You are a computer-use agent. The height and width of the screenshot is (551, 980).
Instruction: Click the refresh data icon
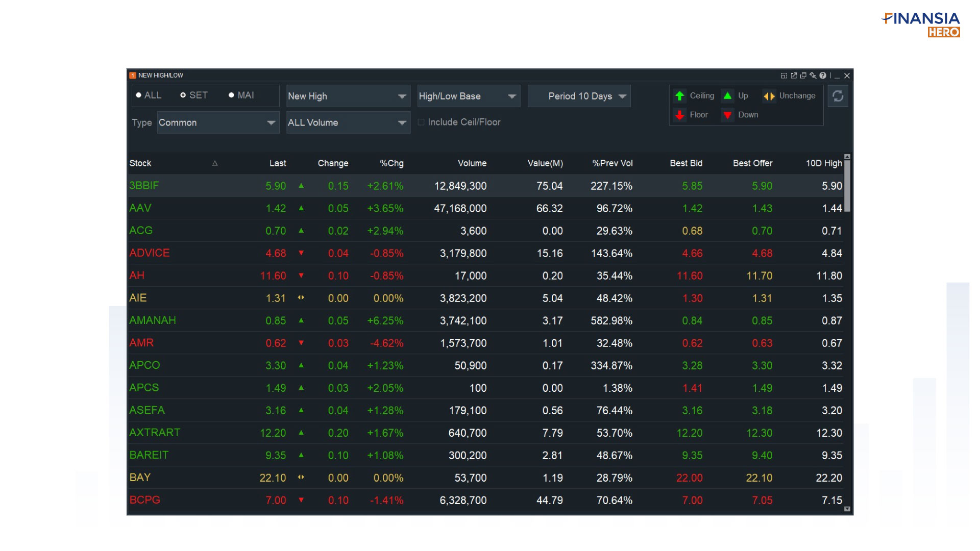(838, 96)
